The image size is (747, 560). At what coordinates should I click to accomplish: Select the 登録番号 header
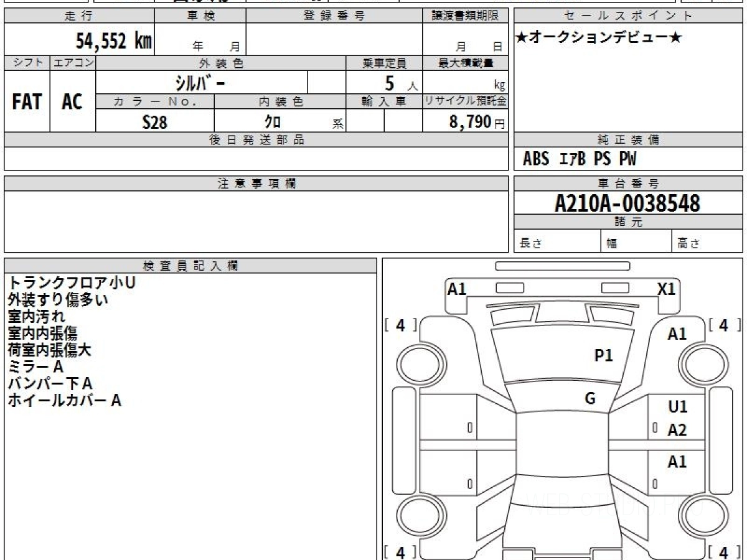pos(334,16)
